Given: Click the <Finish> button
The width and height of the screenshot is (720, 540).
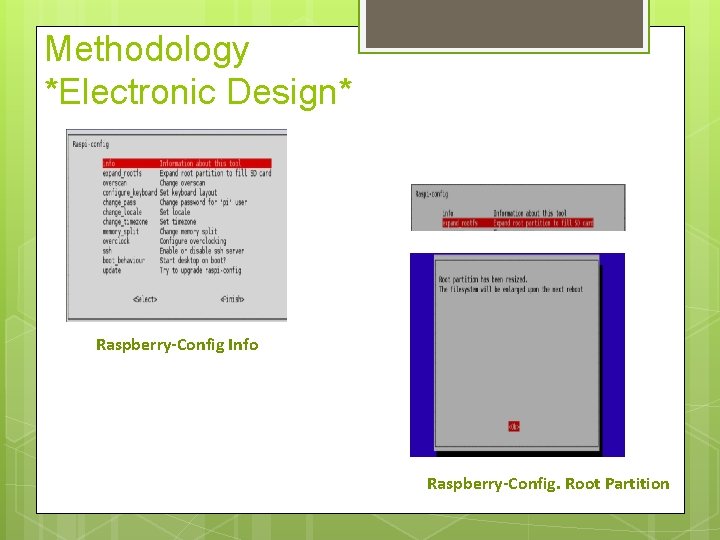Looking at the screenshot, I should pos(232,299).
